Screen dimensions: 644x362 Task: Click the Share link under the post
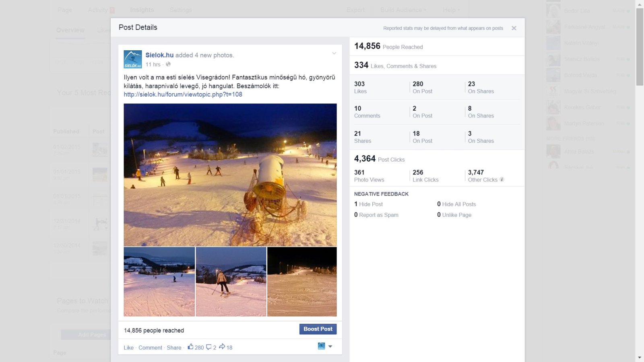pos(174,348)
